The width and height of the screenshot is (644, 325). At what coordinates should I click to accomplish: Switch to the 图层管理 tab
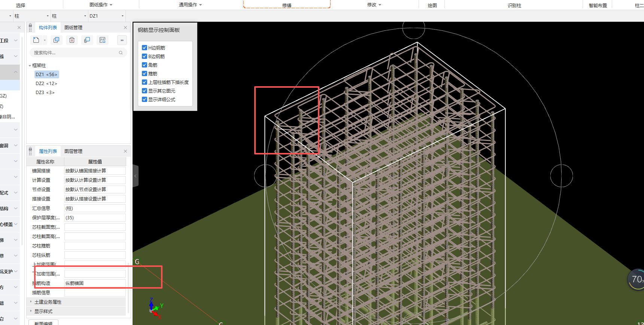(73, 151)
